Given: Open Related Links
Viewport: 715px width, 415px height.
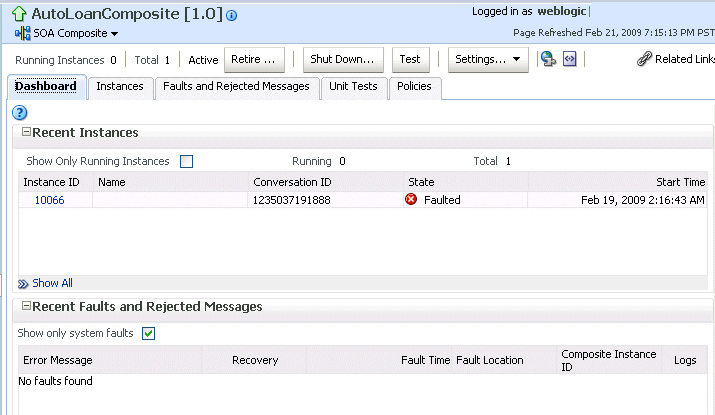Looking at the screenshot, I should 685,59.
